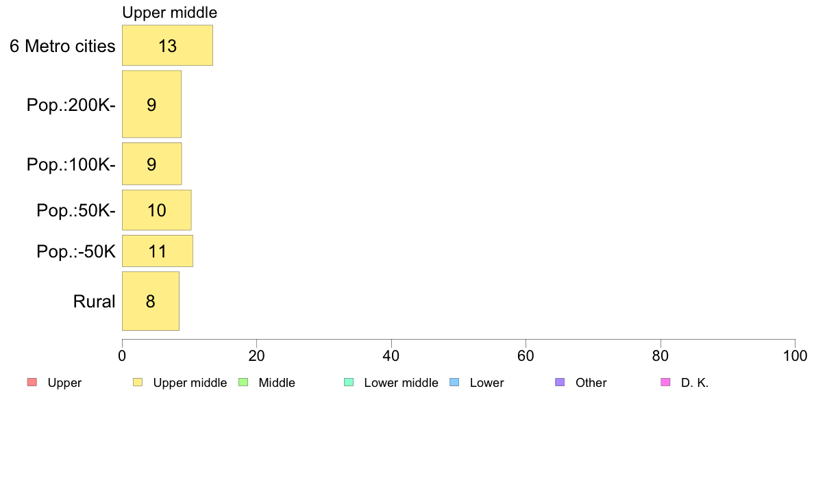Click the Upper red legend swatch
Screen dimensions: 814x504
pos(32,383)
